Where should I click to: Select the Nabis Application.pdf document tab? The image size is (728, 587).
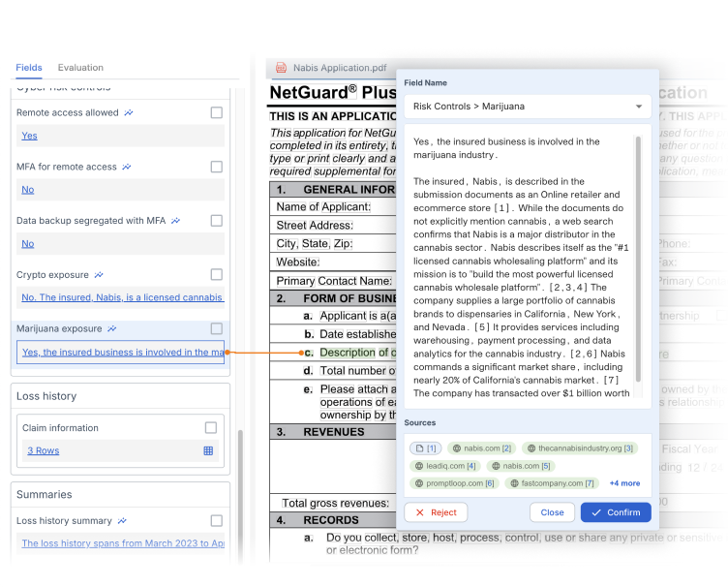(x=331, y=68)
